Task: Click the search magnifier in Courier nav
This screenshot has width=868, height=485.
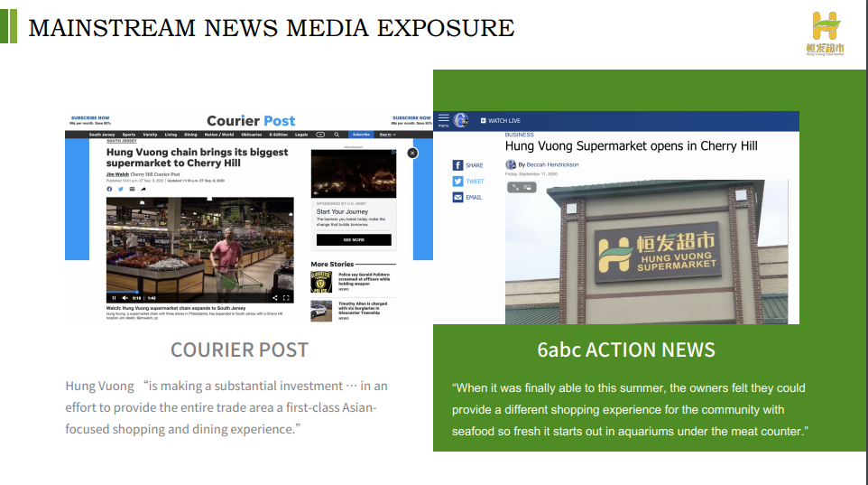Action: pos(336,135)
